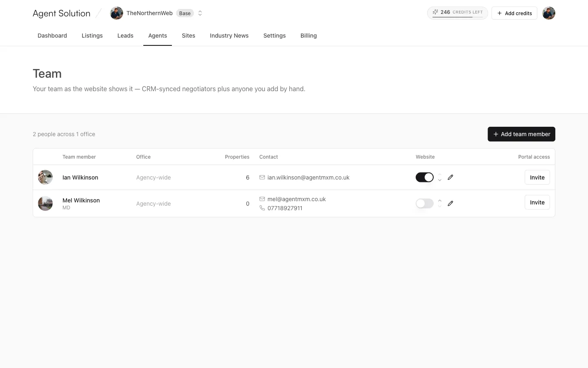Move Ian Wilkinson down with the chevron
The height and width of the screenshot is (368, 588).
[x=440, y=180]
